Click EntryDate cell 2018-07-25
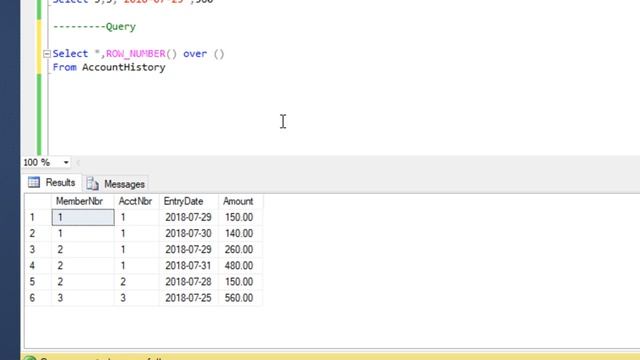Image resolution: width=640 pixels, height=360 pixels. (x=188, y=298)
